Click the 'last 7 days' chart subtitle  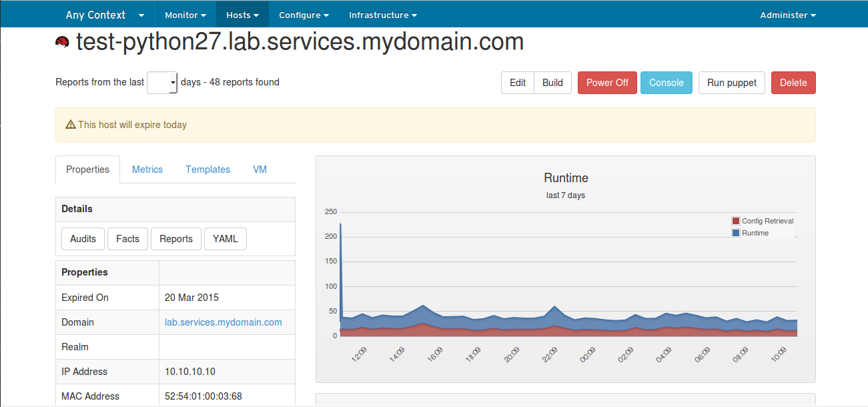click(566, 195)
